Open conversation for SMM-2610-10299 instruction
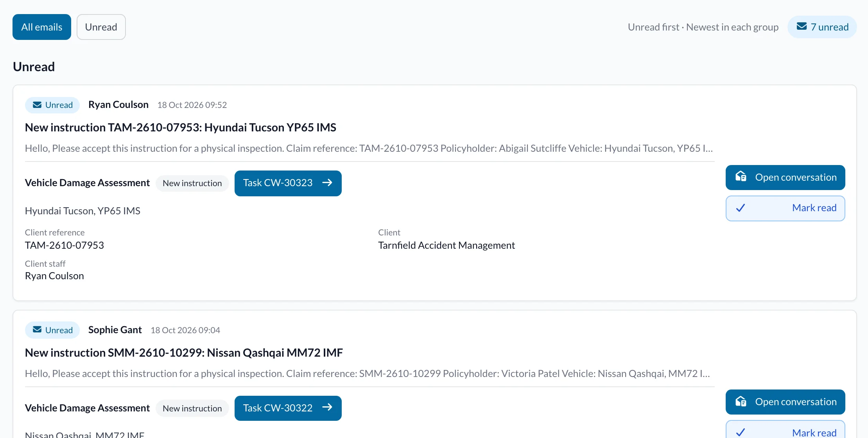Image resolution: width=868 pixels, height=438 pixels. [x=785, y=402]
